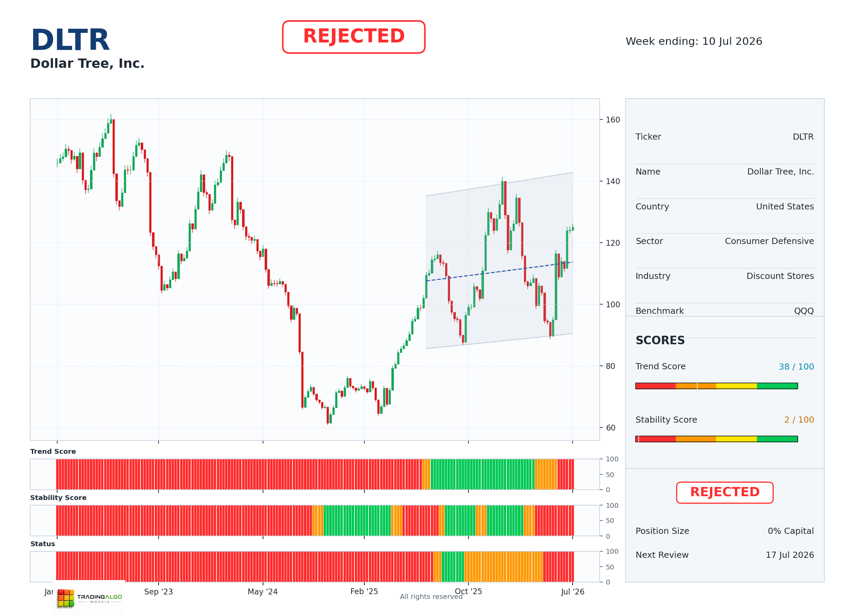Screen dimensions: 863x616
Task: Click the Industry value 'Discount Stores'
Action: point(780,276)
